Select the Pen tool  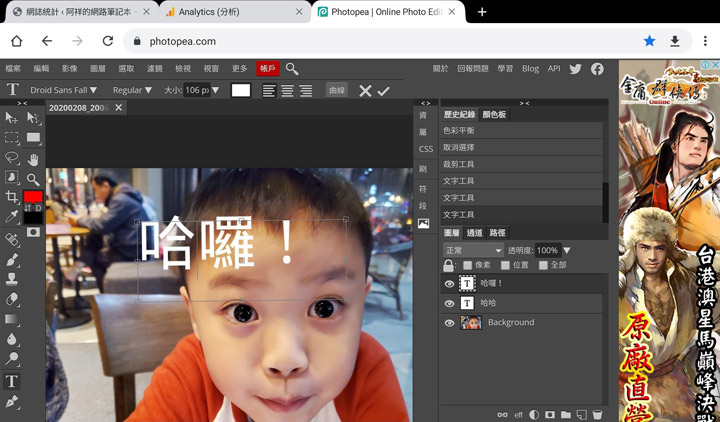coord(11,401)
